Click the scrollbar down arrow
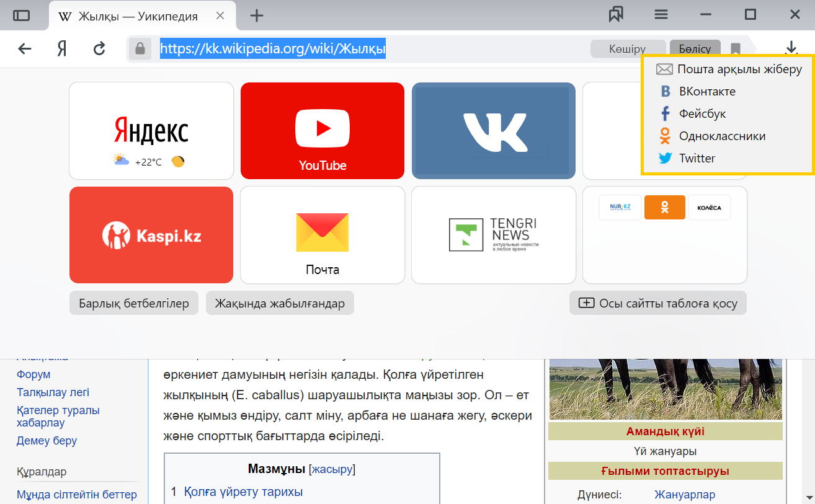Screen dimensions: 815x504 809,497
